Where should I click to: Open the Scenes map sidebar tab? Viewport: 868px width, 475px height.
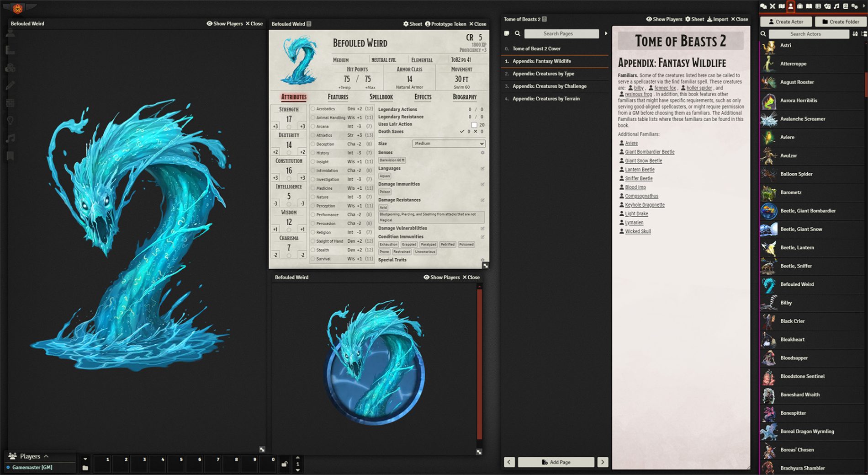[x=782, y=6]
